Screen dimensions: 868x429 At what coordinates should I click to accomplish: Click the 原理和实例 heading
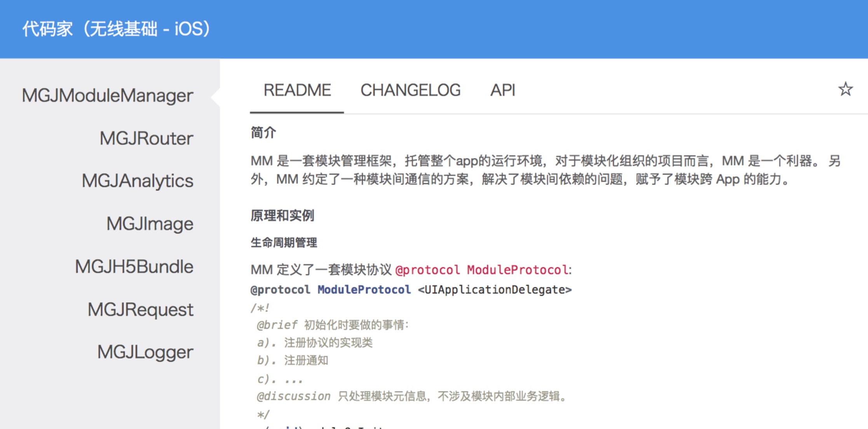282,216
